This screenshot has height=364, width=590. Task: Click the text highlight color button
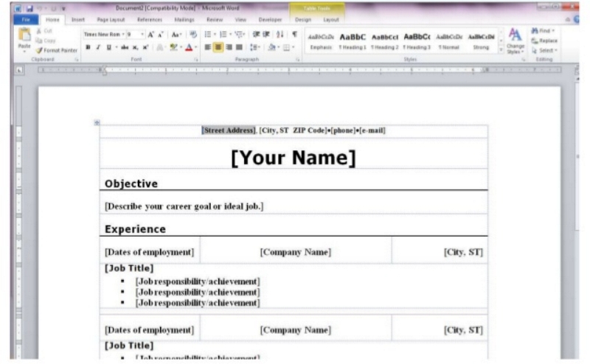click(173, 47)
